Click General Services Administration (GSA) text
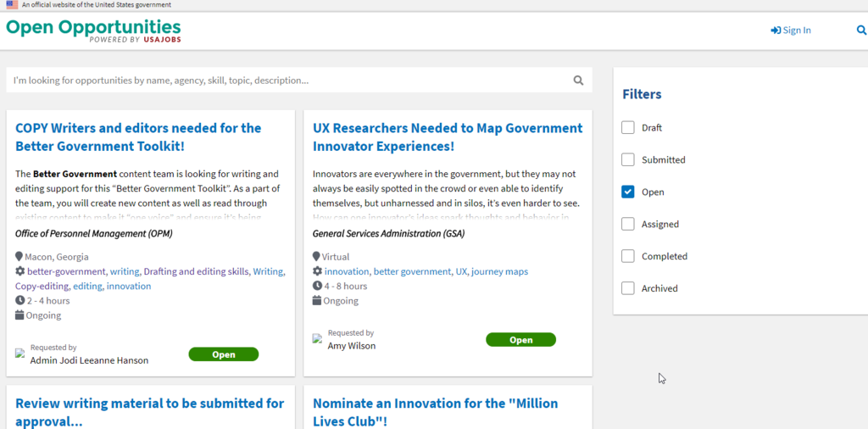The image size is (868, 429). click(x=388, y=234)
